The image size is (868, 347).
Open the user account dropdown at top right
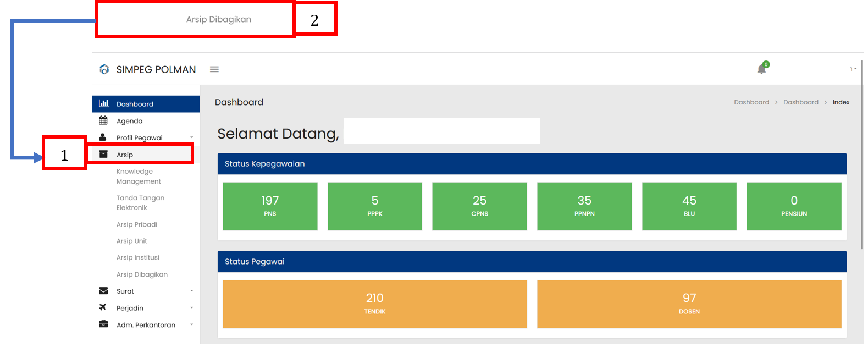coord(853,69)
